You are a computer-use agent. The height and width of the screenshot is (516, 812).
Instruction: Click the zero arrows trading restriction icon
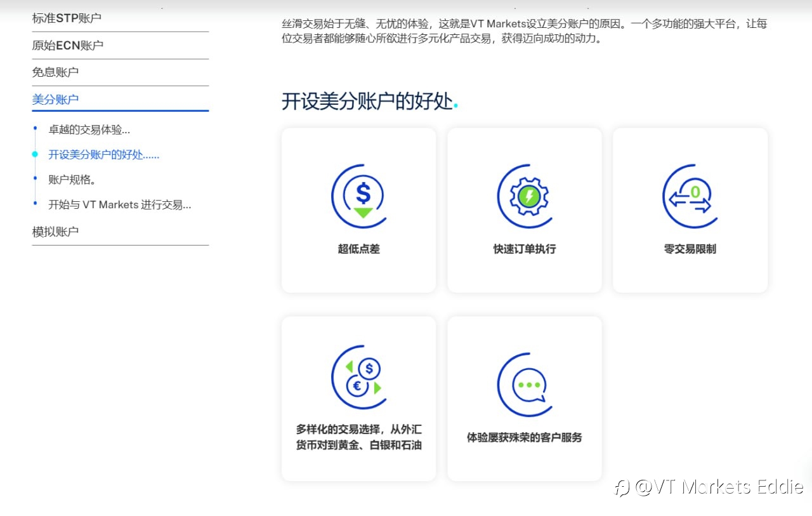(x=690, y=196)
